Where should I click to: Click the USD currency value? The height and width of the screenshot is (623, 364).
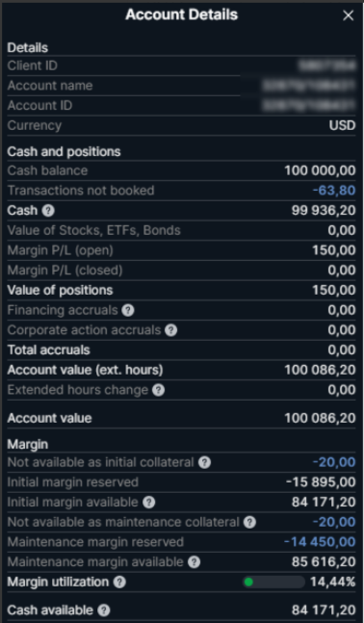(342, 125)
